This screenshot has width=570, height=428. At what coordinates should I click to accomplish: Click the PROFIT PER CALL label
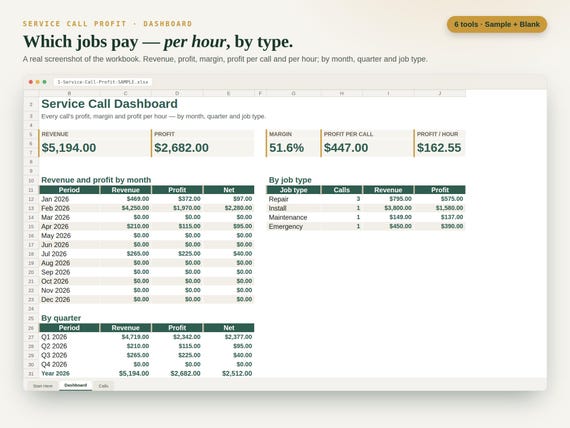[x=348, y=134]
